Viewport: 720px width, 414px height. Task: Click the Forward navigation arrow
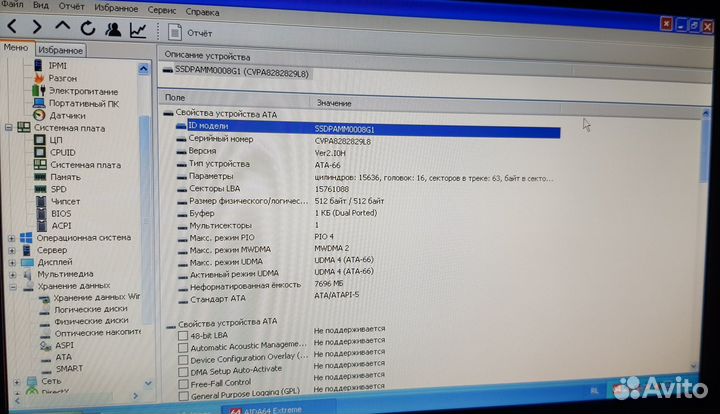tap(37, 27)
